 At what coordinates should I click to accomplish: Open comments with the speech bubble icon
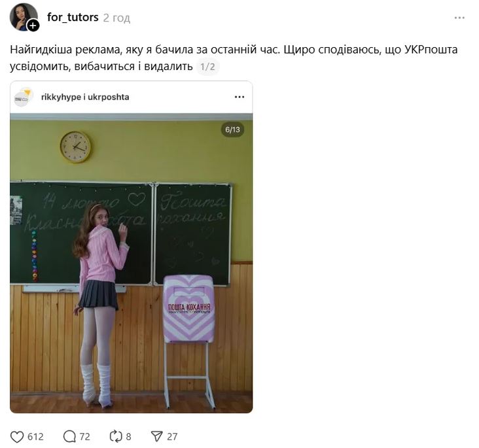point(69,436)
